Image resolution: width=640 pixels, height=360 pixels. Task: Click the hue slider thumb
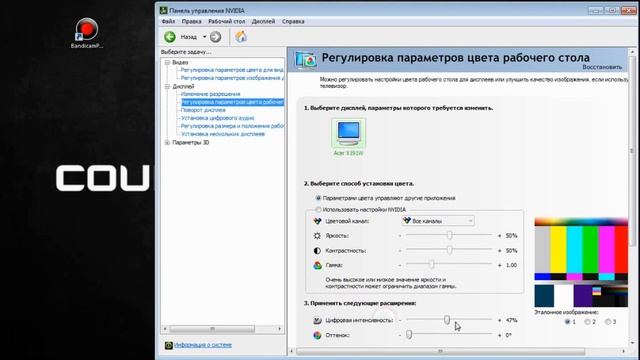pyautogui.click(x=409, y=335)
